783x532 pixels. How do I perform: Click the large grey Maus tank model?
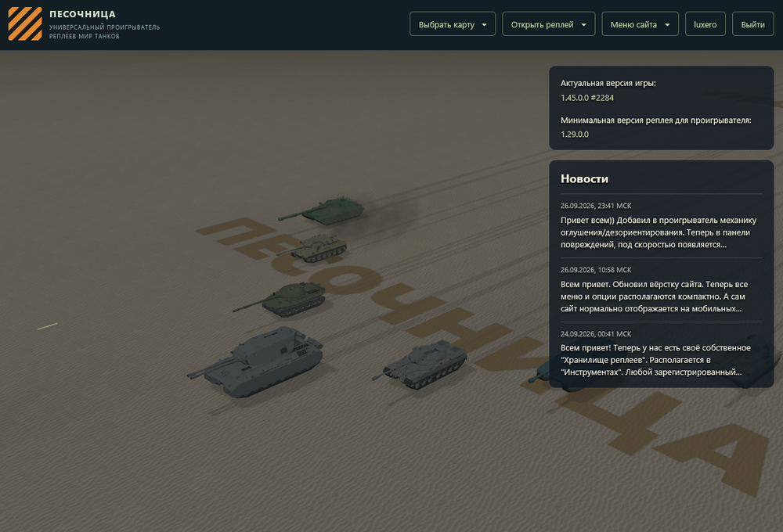257,361
